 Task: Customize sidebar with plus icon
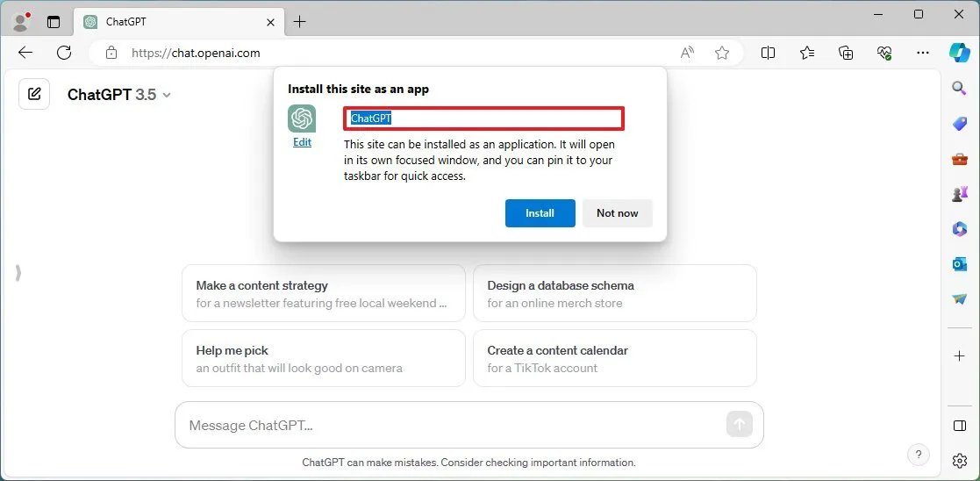click(959, 355)
